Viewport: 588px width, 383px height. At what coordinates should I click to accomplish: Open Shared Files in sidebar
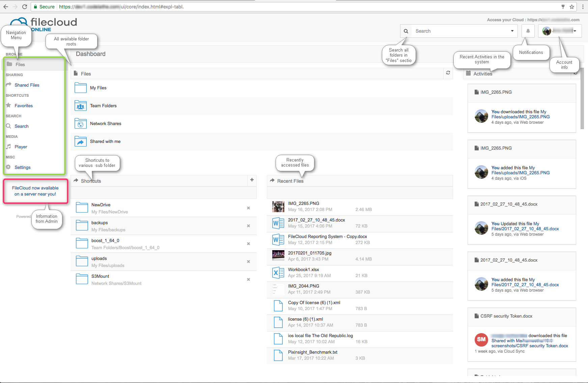click(27, 85)
